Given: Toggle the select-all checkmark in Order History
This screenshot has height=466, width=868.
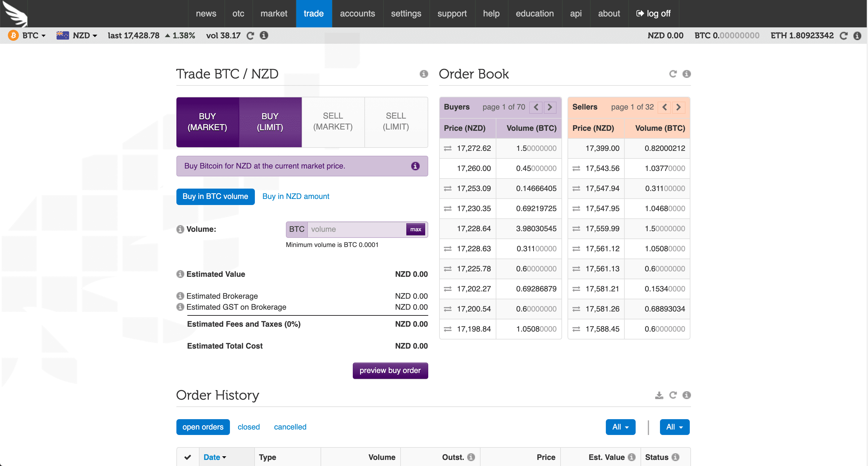Looking at the screenshot, I should coord(188,457).
